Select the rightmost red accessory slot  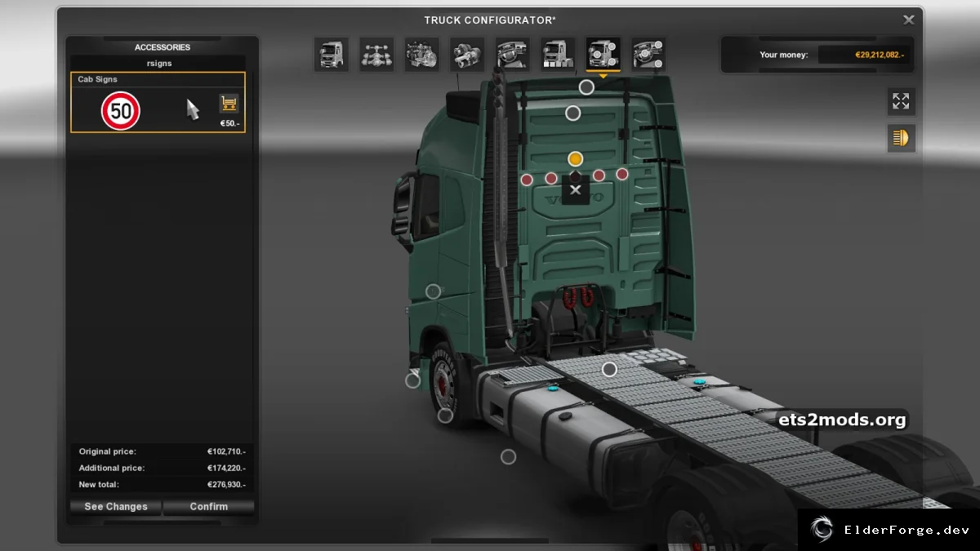click(x=622, y=174)
